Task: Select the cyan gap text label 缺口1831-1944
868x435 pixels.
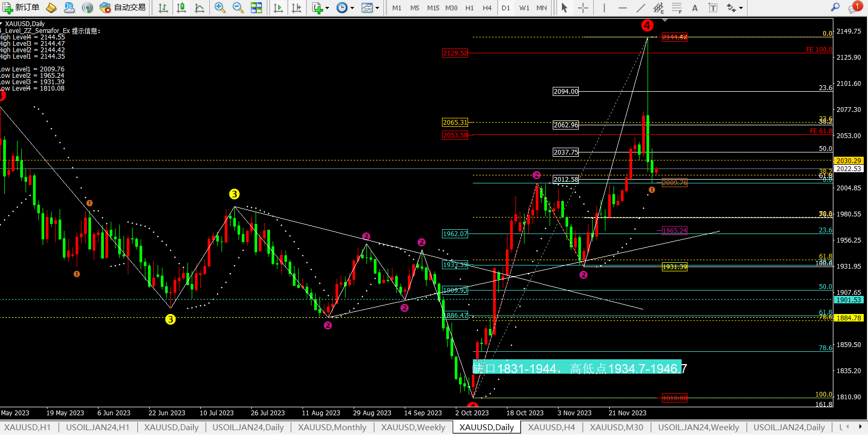Action: (x=579, y=368)
